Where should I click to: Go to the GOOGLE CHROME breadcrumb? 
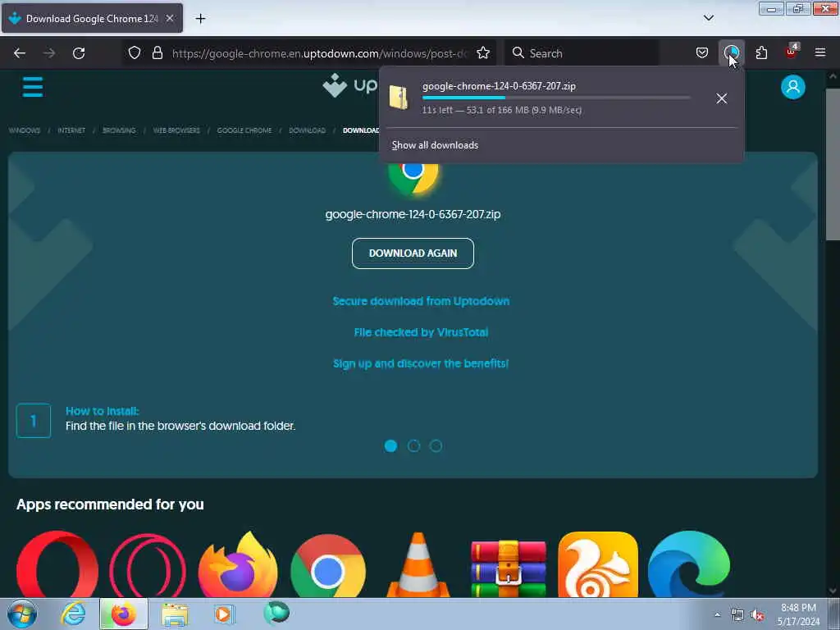[x=244, y=130]
